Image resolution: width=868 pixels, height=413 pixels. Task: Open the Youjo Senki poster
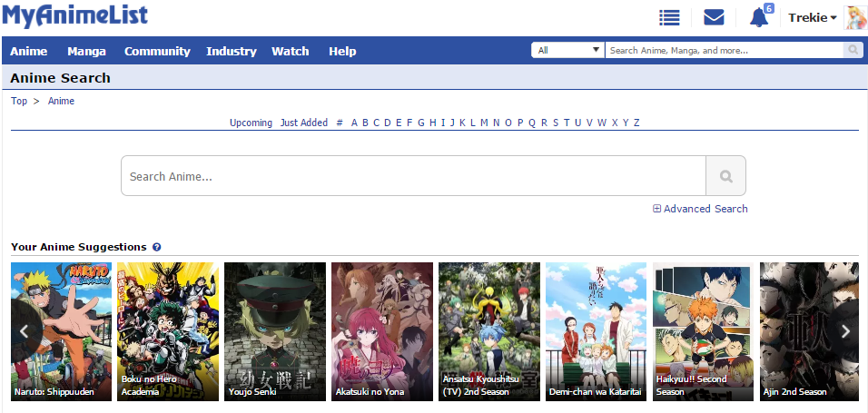(x=275, y=331)
